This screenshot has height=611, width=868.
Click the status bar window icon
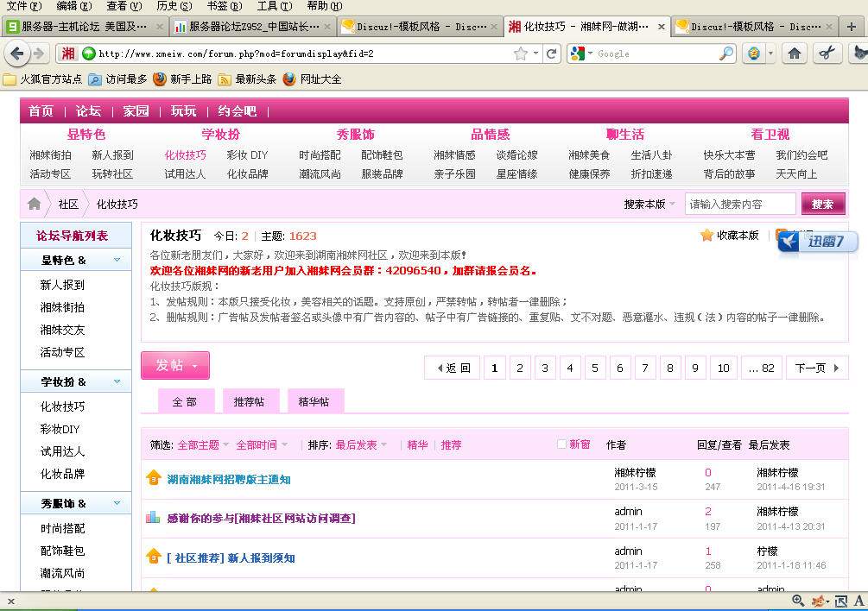tap(840, 601)
